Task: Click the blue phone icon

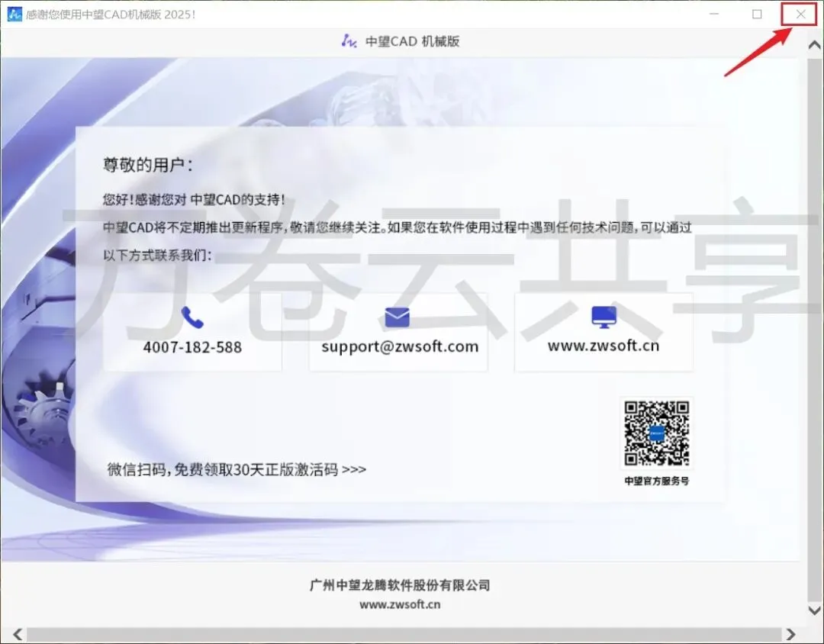Action: tap(192, 317)
